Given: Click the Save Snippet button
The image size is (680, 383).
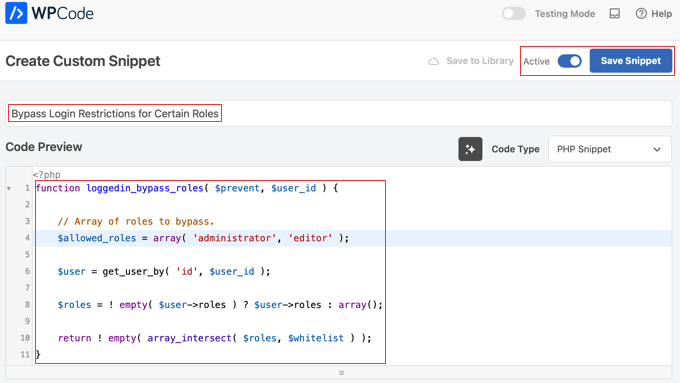Looking at the screenshot, I should [x=631, y=61].
